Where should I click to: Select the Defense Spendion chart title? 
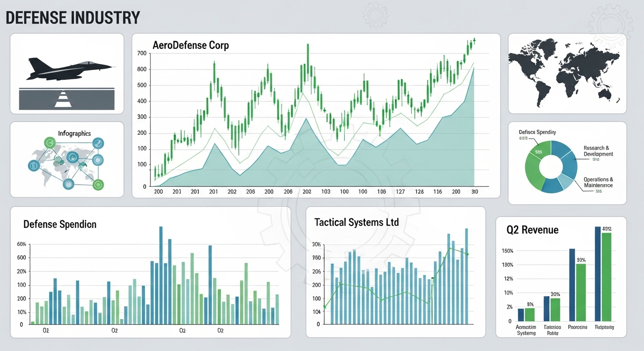click(x=60, y=224)
